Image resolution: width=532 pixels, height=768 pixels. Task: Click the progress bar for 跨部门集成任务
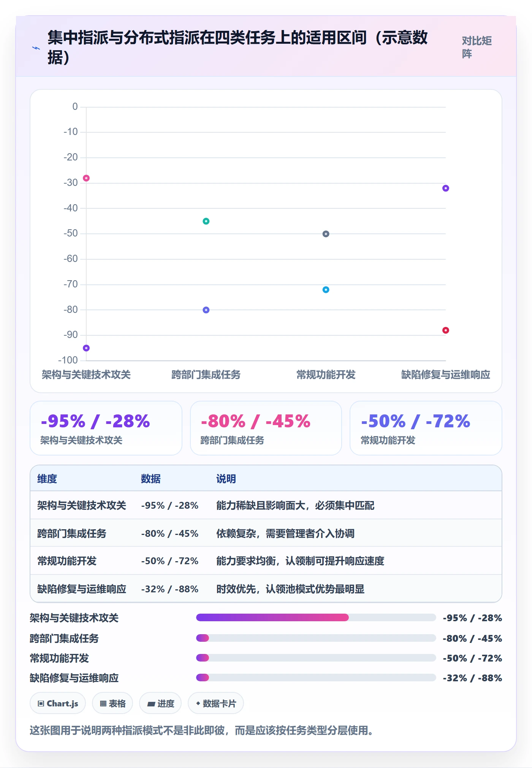(316, 638)
